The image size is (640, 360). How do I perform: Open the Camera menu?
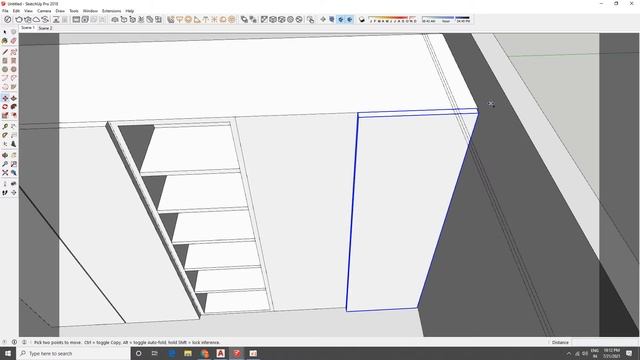[x=44, y=11]
